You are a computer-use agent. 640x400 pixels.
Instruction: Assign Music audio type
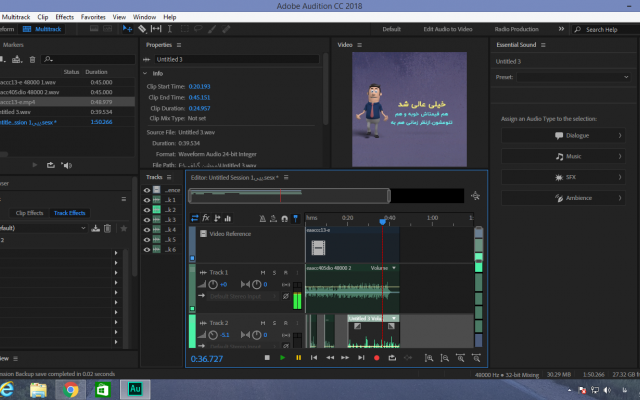tap(563, 156)
